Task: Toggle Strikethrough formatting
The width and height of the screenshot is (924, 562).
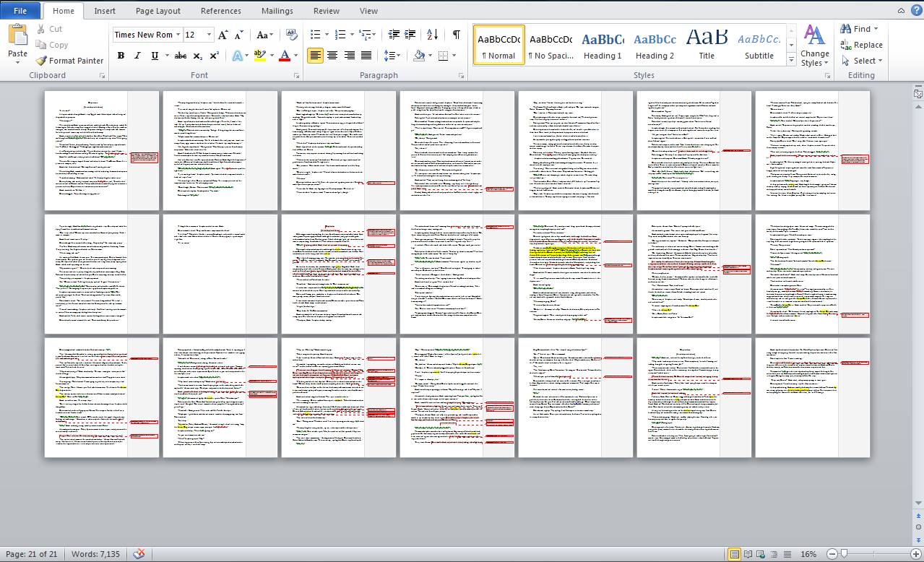Action: coord(181,56)
